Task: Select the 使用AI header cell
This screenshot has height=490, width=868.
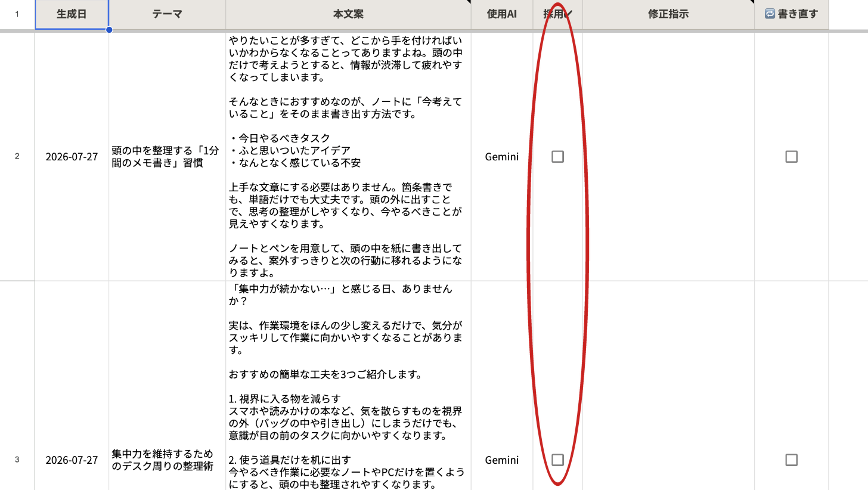Action: click(x=502, y=14)
